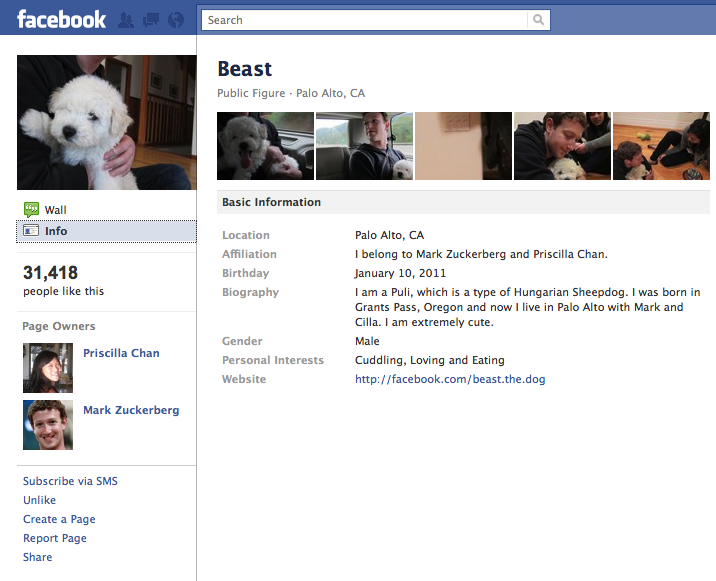Open third photo of beige wall
Image resolution: width=716 pixels, height=581 pixels.
pos(463,146)
